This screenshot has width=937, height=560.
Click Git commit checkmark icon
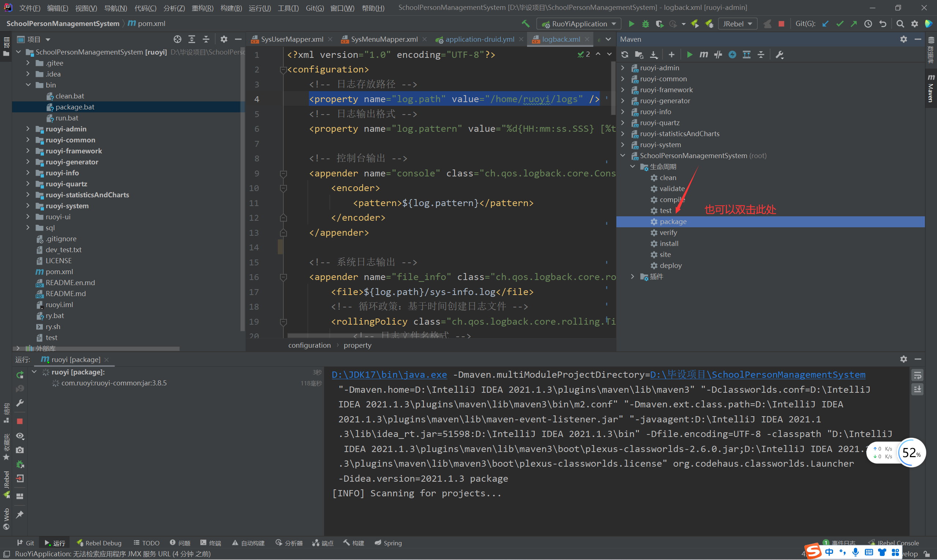[840, 24]
